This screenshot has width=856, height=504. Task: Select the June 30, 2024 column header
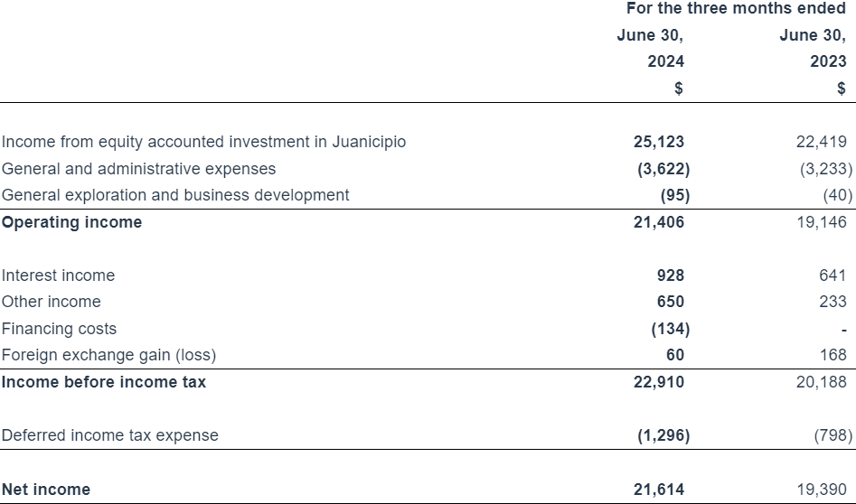coord(650,49)
